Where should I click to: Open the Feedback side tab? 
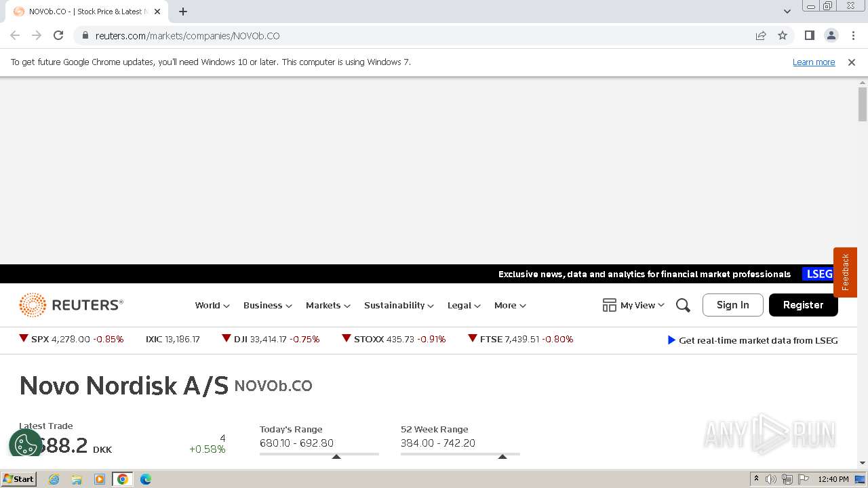tap(845, 272)
